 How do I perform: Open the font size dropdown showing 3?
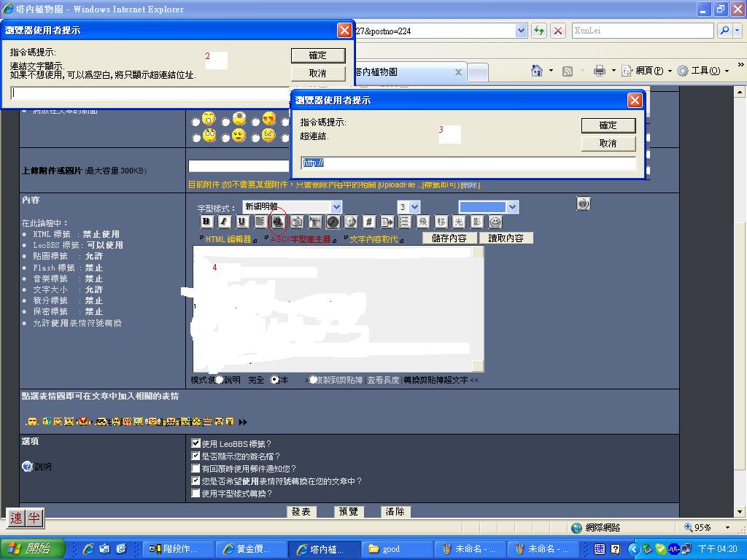coord(414,207)
